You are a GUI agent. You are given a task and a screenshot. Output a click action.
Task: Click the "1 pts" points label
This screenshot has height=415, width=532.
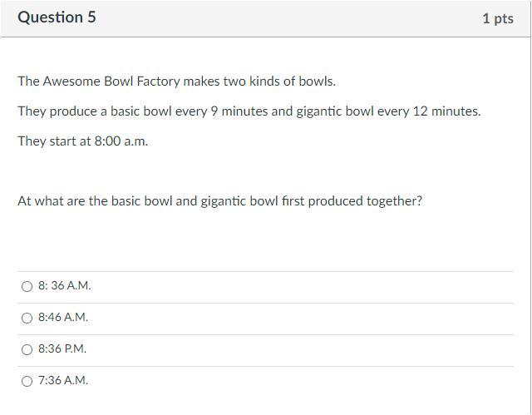click(497, 18)
